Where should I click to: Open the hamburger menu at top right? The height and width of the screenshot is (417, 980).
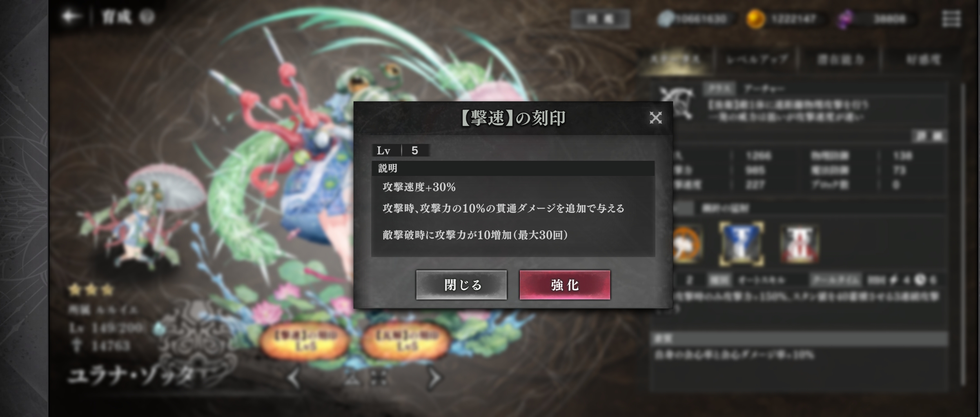pos(951,19)
